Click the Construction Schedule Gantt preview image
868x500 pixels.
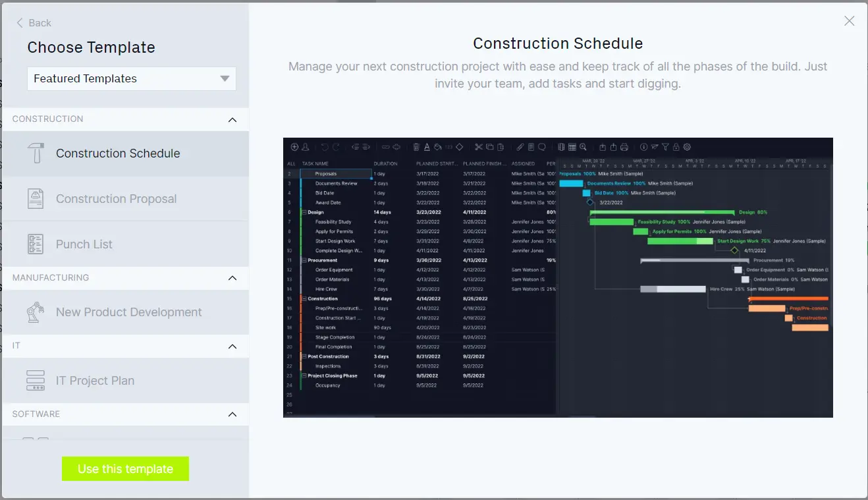pos(558,277)
